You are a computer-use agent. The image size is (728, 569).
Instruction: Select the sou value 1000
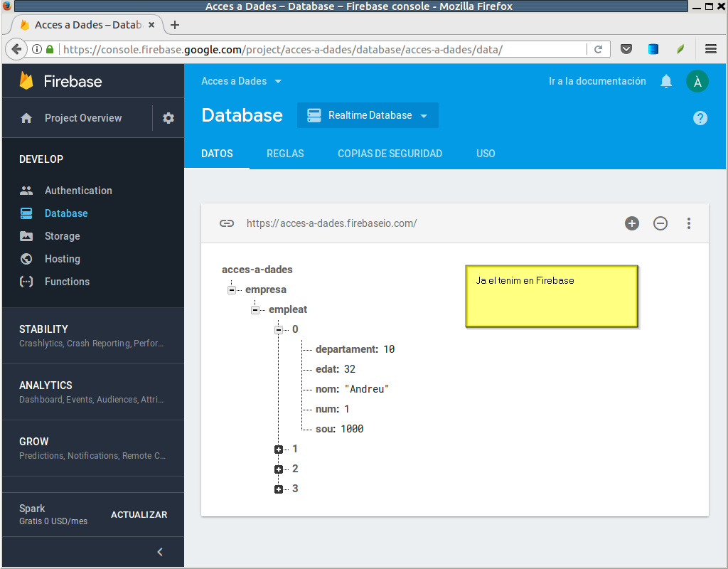pos(352,429)
